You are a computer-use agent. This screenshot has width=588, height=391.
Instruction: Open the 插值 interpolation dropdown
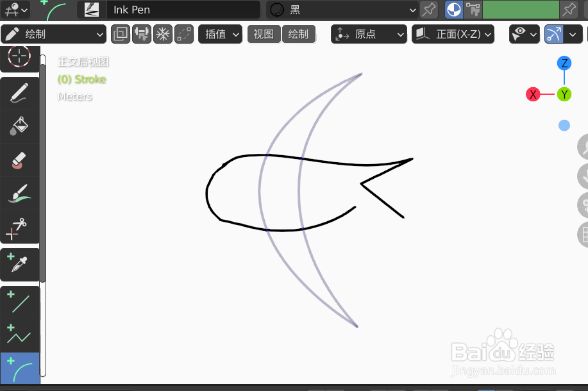pyautogui.click(x=220, y=34)
